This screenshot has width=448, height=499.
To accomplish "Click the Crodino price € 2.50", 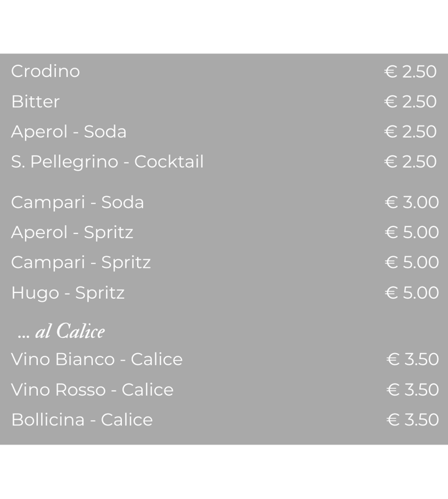I will [411, 71].
